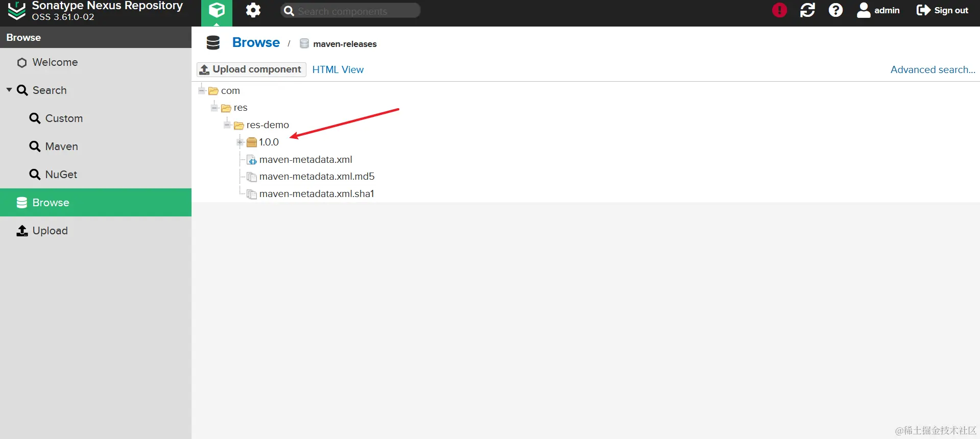This screenshot has height=439, width=980.
Task: Click the Custom magnifier icon
Action: tap(35, 118)
